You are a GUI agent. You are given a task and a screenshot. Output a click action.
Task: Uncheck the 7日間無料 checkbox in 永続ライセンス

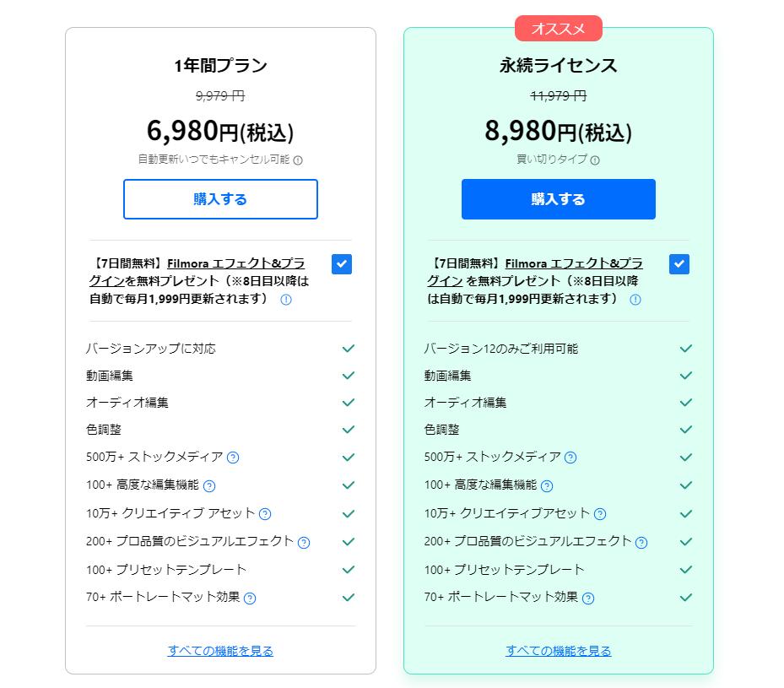[x=679, y=263]
